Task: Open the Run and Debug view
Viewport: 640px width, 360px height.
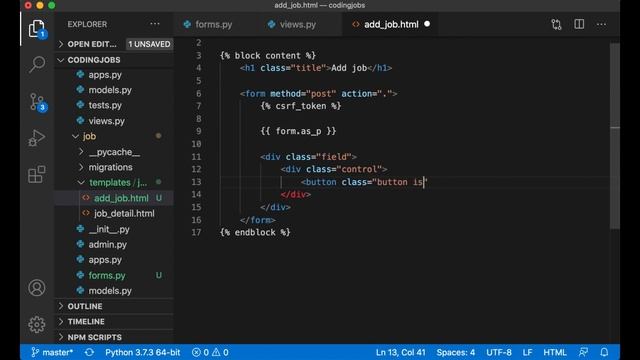Action: pos(37,138)
